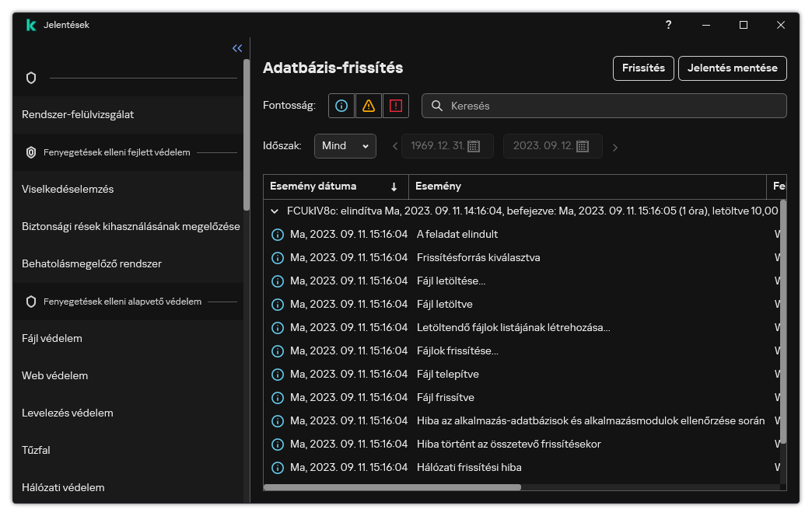Toggle the critical importance filter
812x516 pixels.
point(396,106)
